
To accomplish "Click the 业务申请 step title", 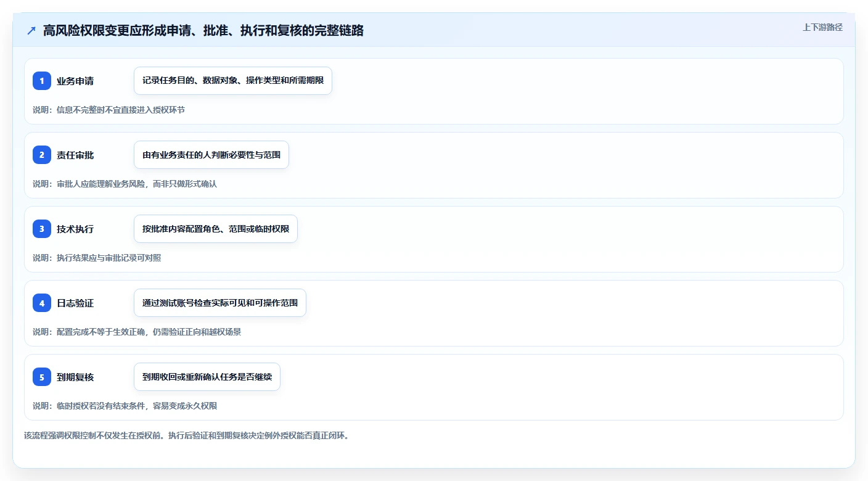I will point(75,81).
